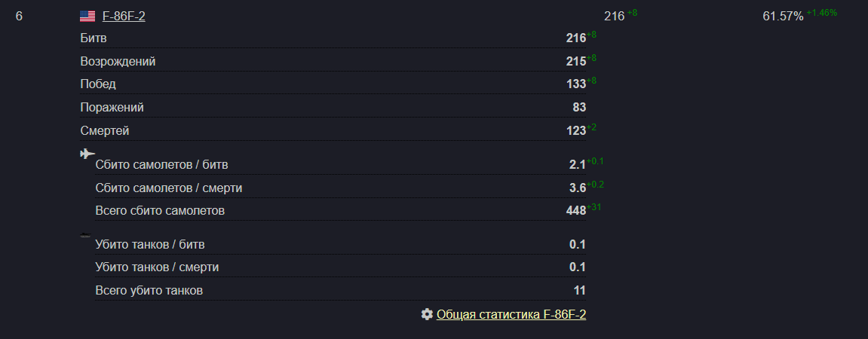This screenshot has height=339, width=868.
Task: Open the F-86F-2 vehicle link
Action: 124,17
